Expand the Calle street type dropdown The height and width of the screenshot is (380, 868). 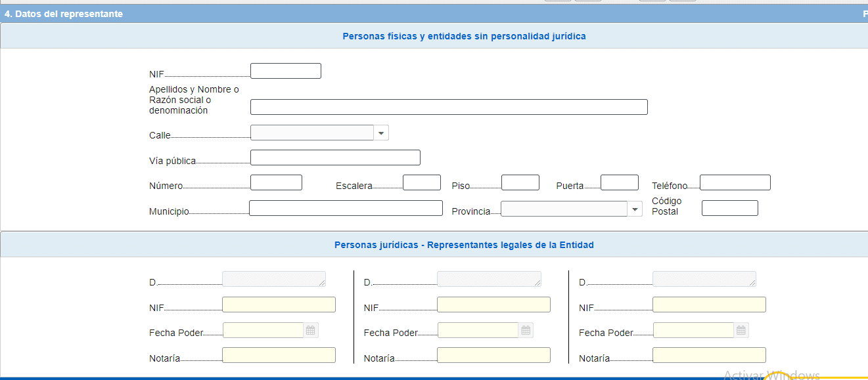(x=381, y=133)
